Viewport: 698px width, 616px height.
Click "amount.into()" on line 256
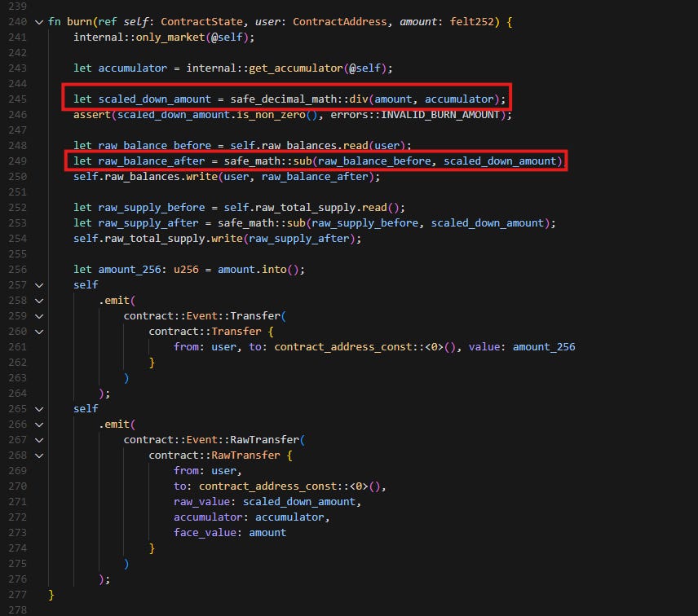[258, 270]
